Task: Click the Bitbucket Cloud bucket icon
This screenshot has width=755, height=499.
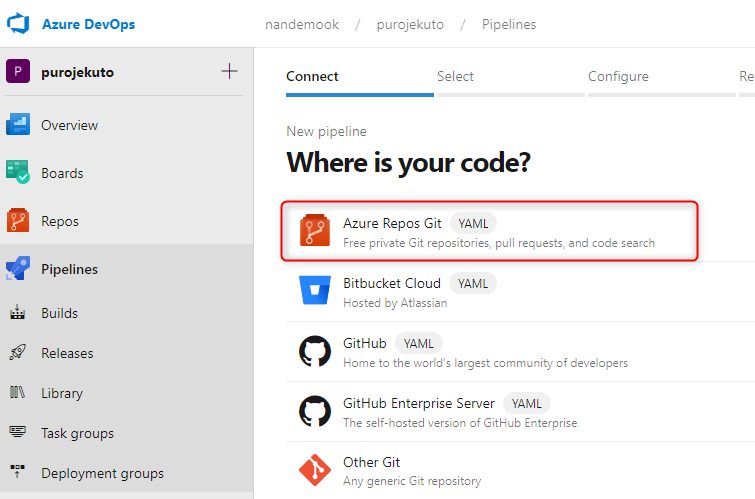Action: (x=315, y=290)
